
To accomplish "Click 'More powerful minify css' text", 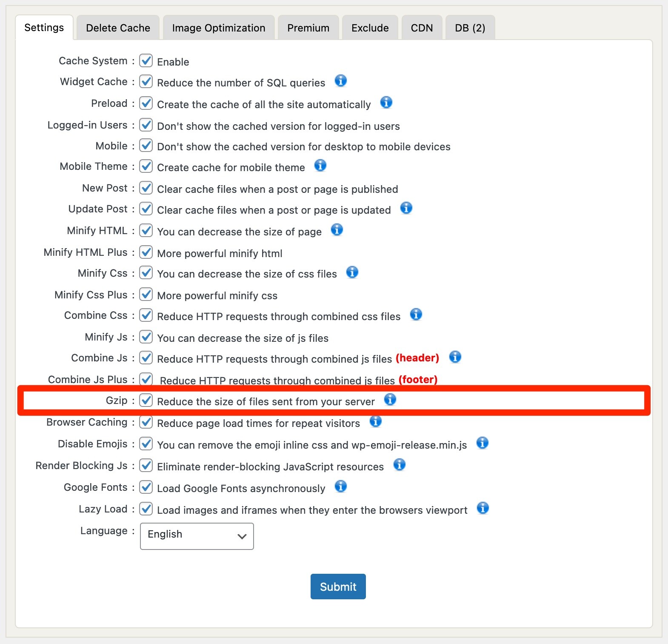I will pos(217,295).
